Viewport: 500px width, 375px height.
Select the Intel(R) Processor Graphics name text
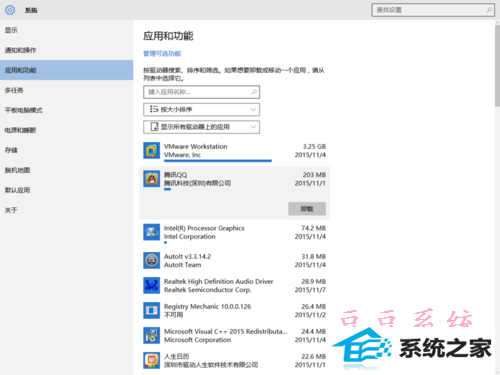(204, 228)
